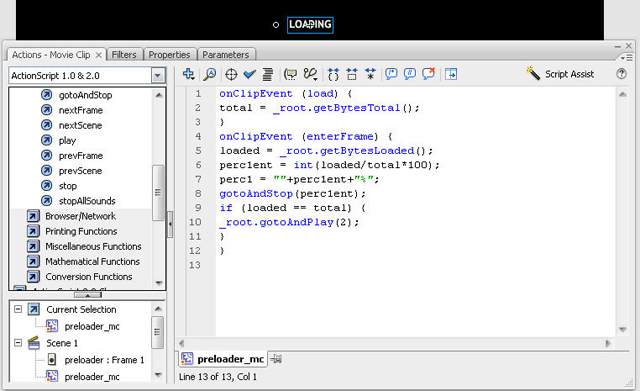
Task: Open the Find magnifier tool
Action: 210,74
